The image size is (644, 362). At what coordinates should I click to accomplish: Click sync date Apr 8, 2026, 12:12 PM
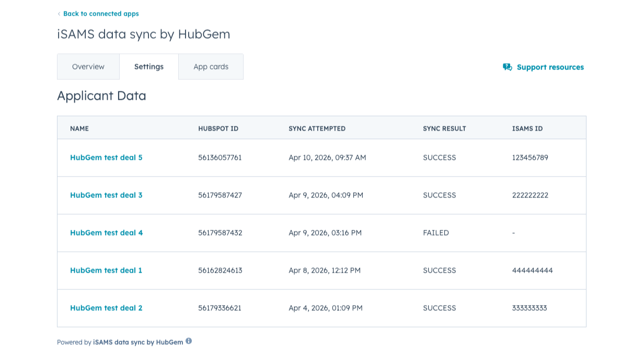(325, 270)
